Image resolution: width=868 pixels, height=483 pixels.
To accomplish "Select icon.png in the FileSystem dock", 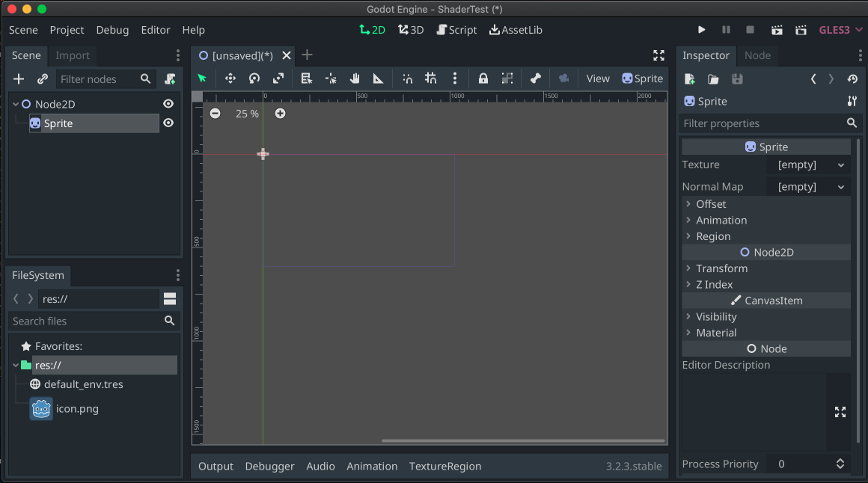I will [x=76, y=408].
